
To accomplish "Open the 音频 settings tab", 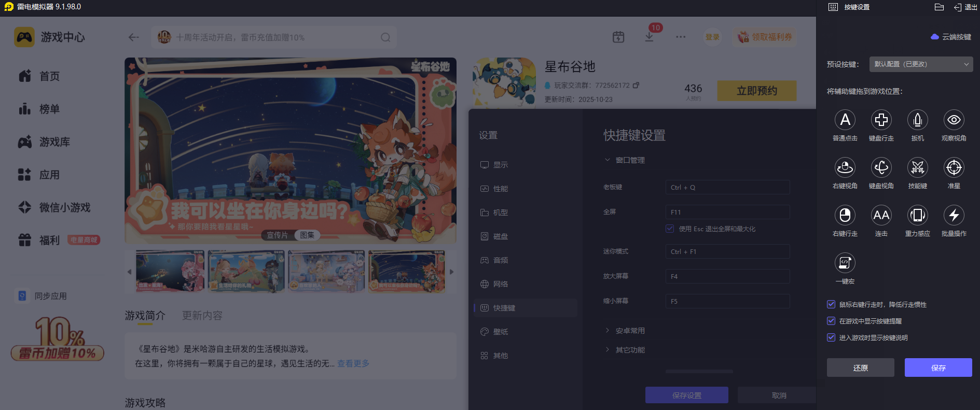I will tap(526, 260).
